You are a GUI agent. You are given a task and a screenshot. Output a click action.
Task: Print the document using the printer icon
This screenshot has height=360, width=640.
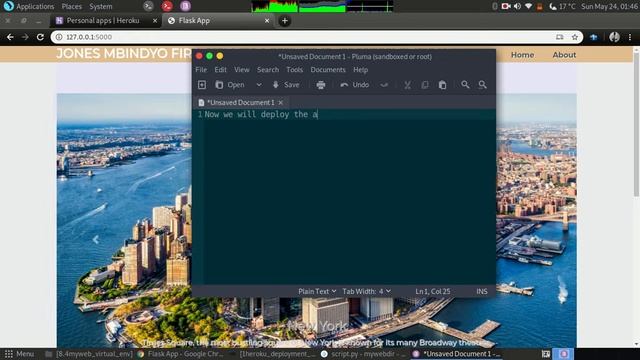tap(321, 84)
